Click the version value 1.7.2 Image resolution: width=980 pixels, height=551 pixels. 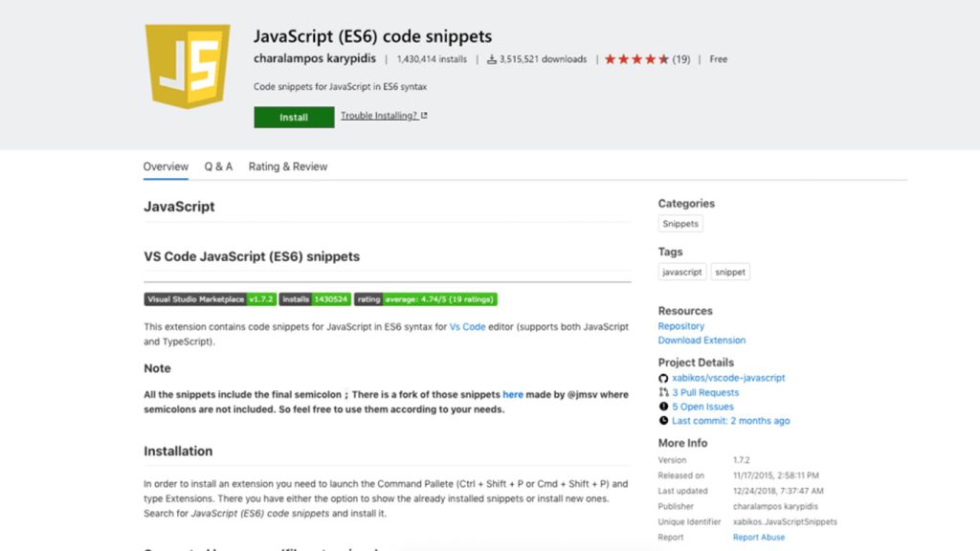[742, 460]
